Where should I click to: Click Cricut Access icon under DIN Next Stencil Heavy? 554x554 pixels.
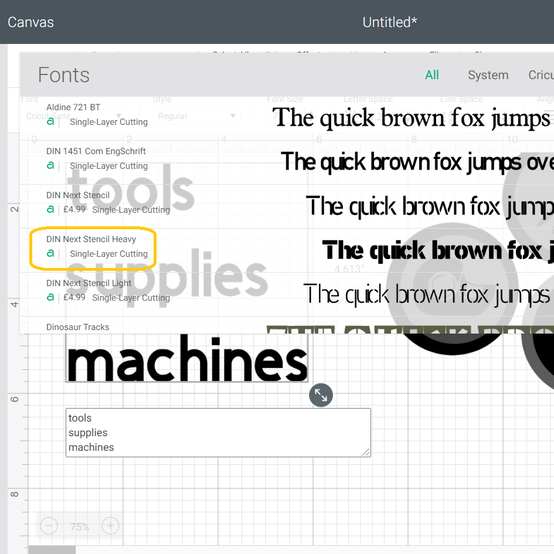coord(51,254)
